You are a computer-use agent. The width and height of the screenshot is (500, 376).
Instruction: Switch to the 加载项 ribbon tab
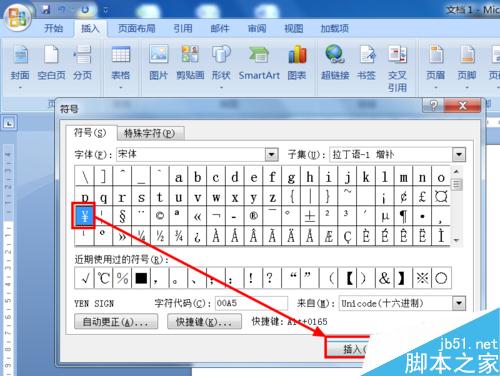click(335, 28)
